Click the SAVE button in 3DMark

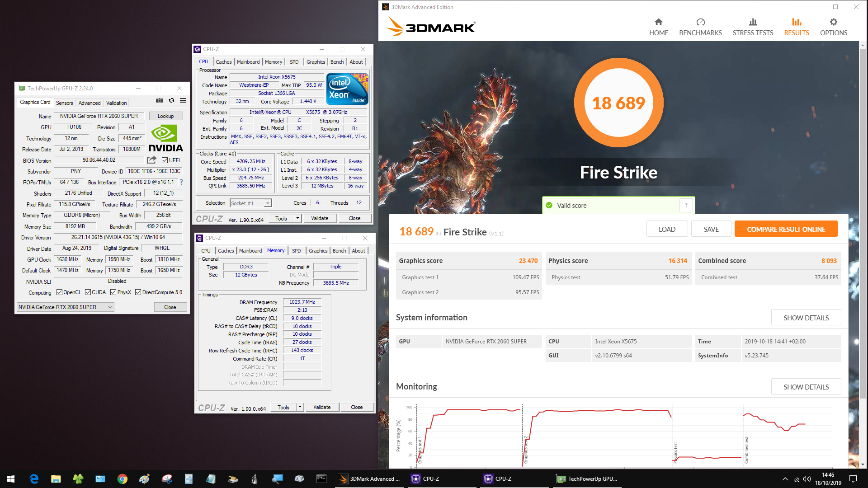coord(711,229)
